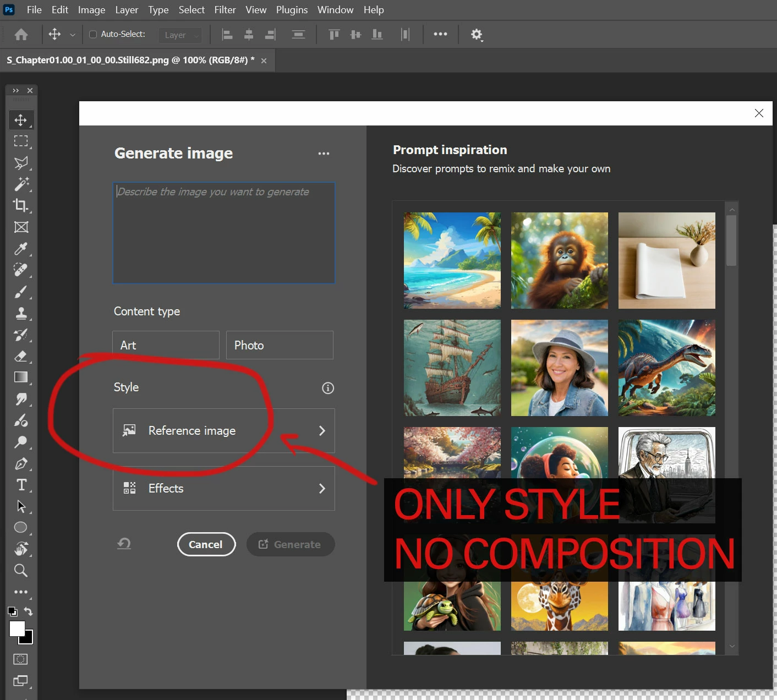Image resolution: width=777 pixels, height=700 pixels.
Task: Change screen mode
Action: 20,681
